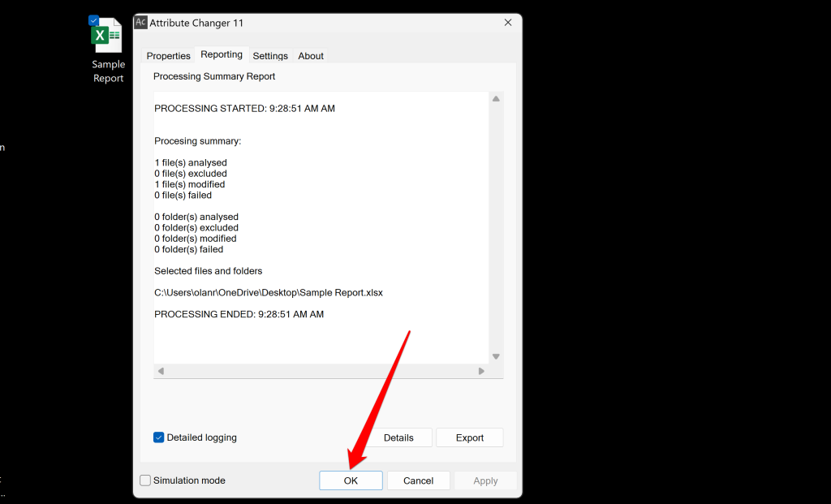Click the Attribute Changer title bar icon
This screenshot has height=504, width=831.
click(x=140, y=23)
